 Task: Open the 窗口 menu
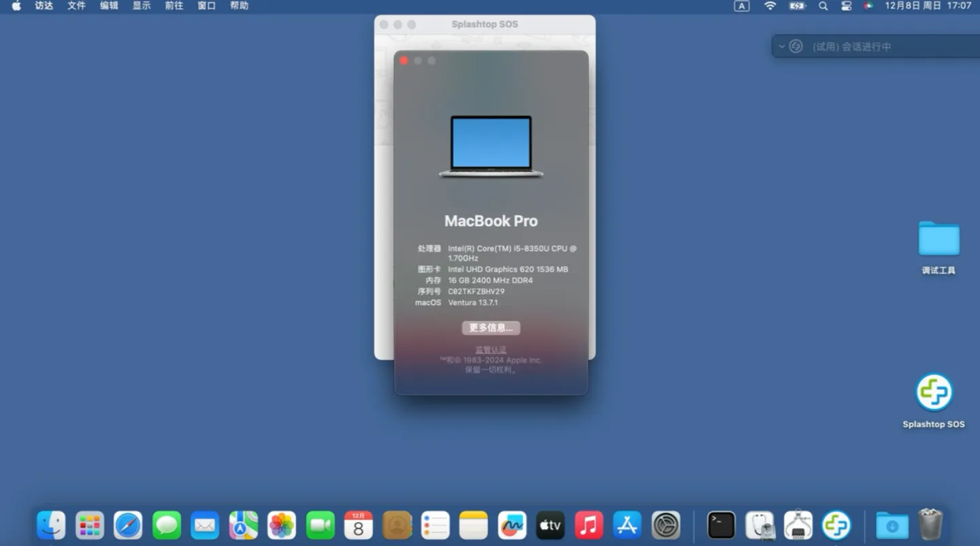click(206, 5)
